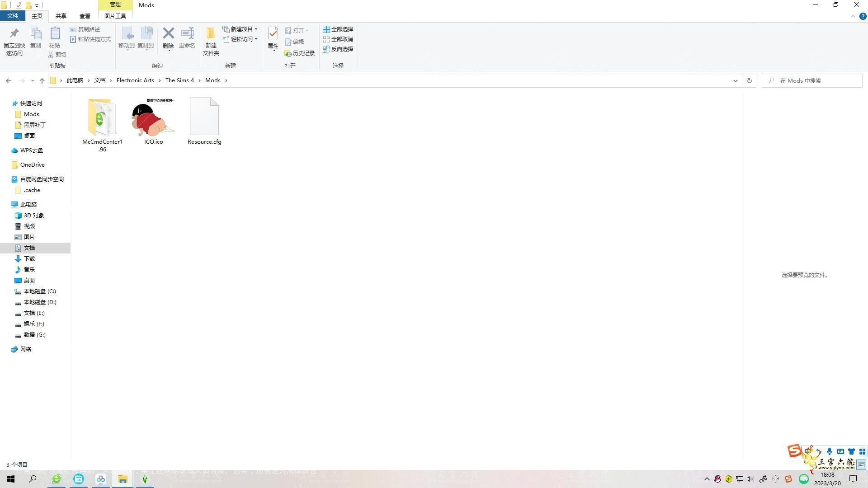Click Select none (全部取消)

(338, 39)
